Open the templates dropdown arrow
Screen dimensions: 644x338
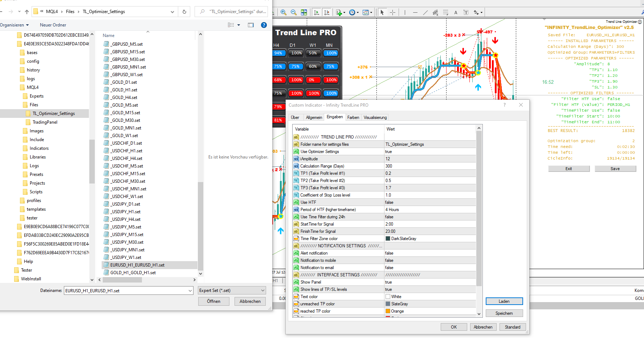[371, 12]
